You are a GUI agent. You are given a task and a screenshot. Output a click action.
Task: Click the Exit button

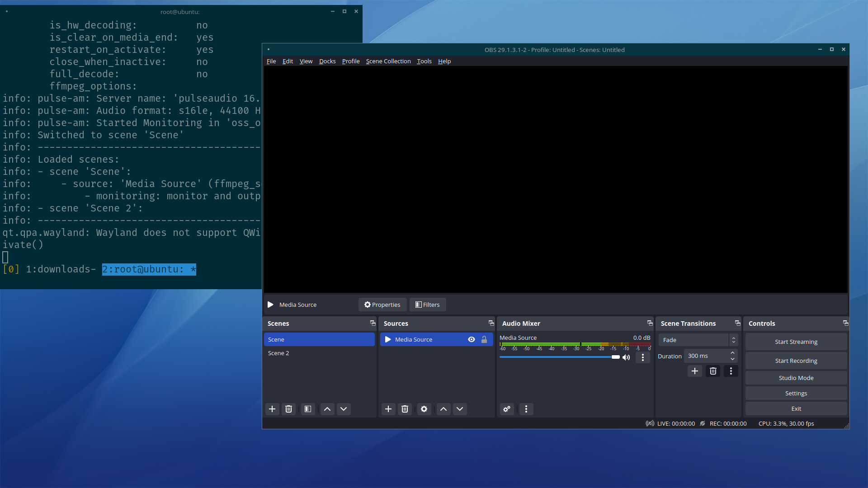click(796, 408)
